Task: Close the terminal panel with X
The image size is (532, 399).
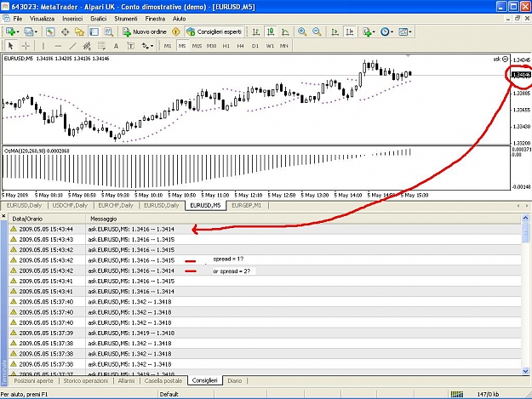Action: pyautogui.click(x=3, y=215)
